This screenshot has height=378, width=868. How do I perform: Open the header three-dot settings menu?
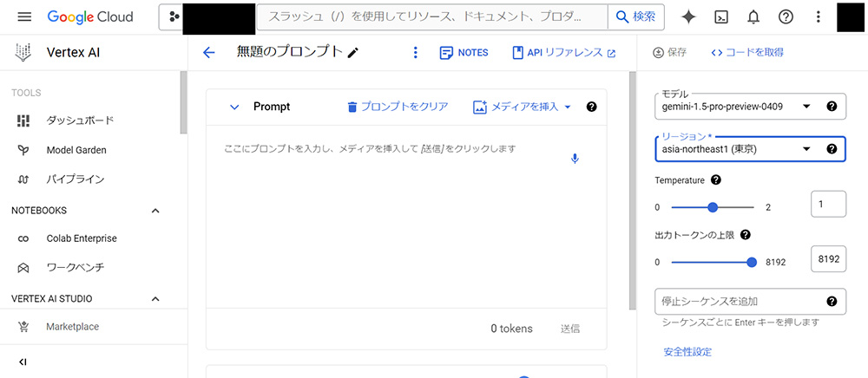819,17
